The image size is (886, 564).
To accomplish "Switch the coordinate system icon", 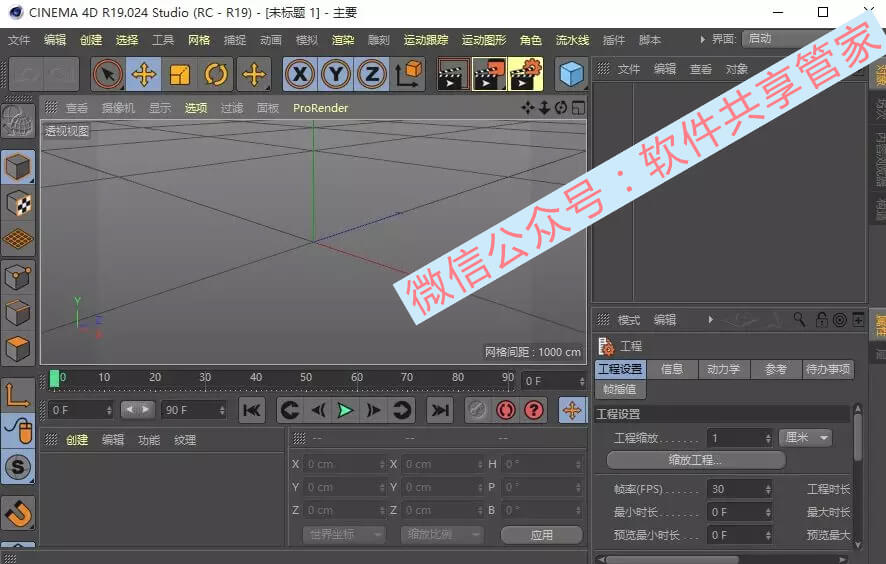I will click(408, 74).
